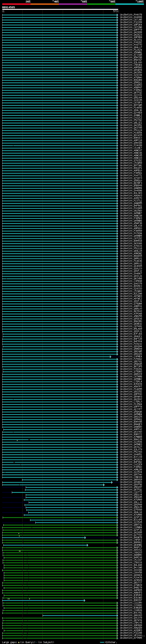The image size is (146, 644).
Task: Select hit label UniRef100_B6QF17
Action: pyautogui.click(x=131, y=547)
